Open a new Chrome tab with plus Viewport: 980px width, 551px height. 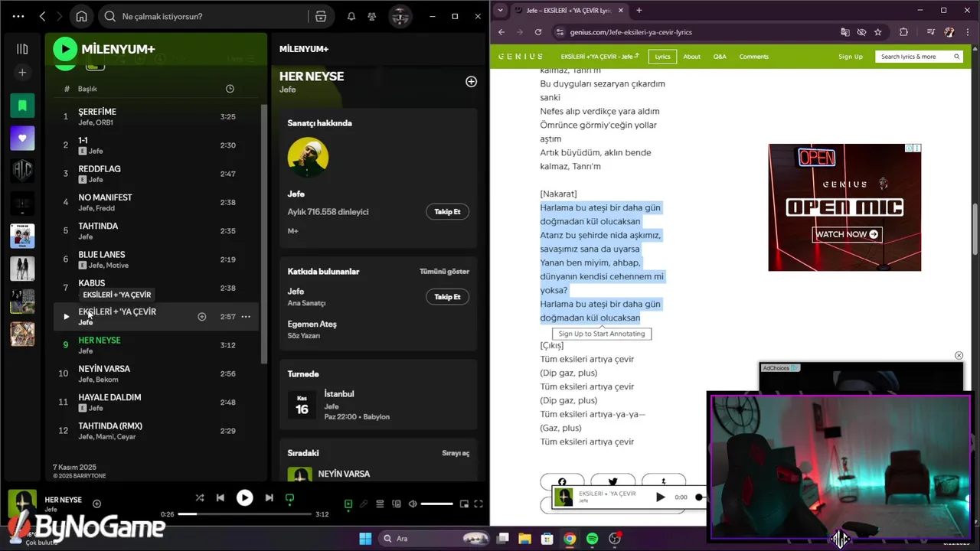(x=639, y=10)
